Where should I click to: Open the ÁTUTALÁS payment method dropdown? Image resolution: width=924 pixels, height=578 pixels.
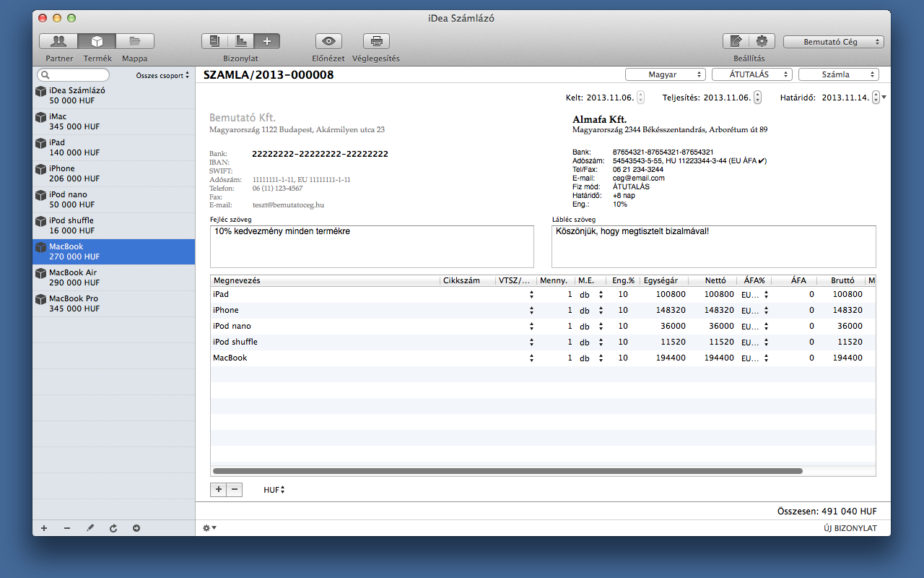pyautogui.click(x=751, y=74)
